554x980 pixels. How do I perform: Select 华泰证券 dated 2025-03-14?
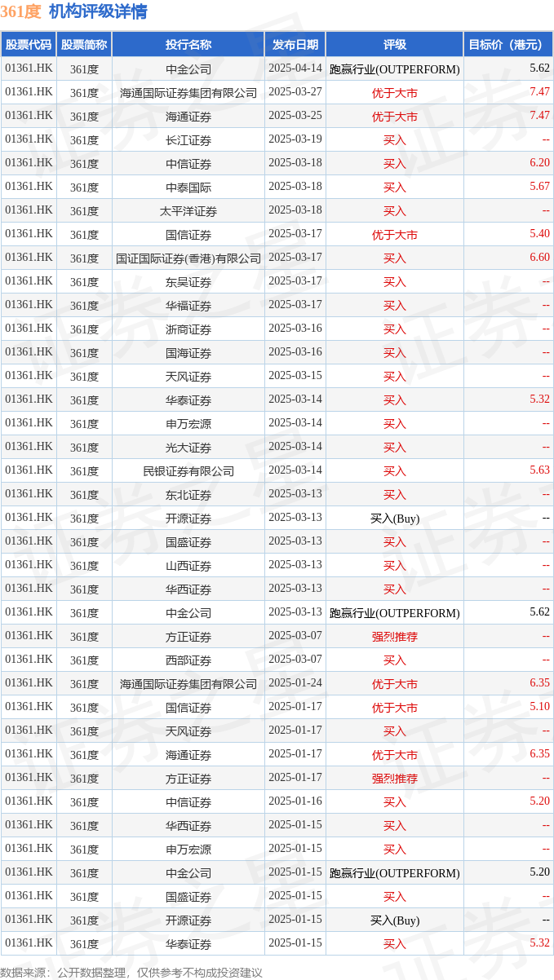[188, 400]
